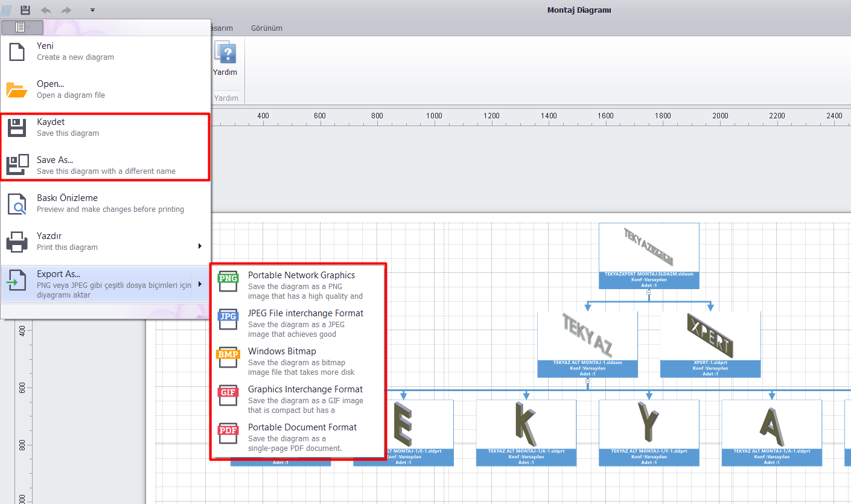This screenshot has width=851, height=504.
Task: Click the green export arrow icon
Action: 17,281
